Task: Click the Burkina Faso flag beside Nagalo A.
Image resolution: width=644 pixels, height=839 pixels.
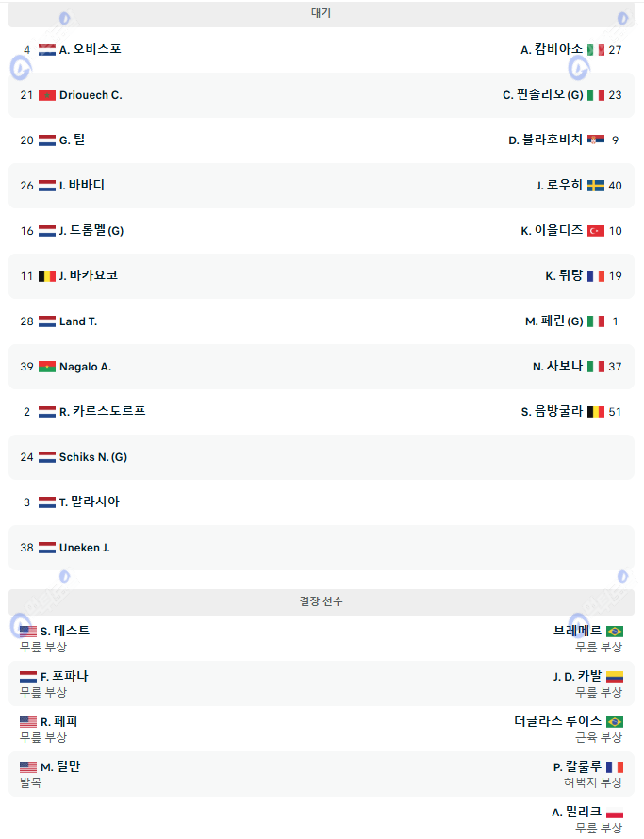Action: [47, 367]
